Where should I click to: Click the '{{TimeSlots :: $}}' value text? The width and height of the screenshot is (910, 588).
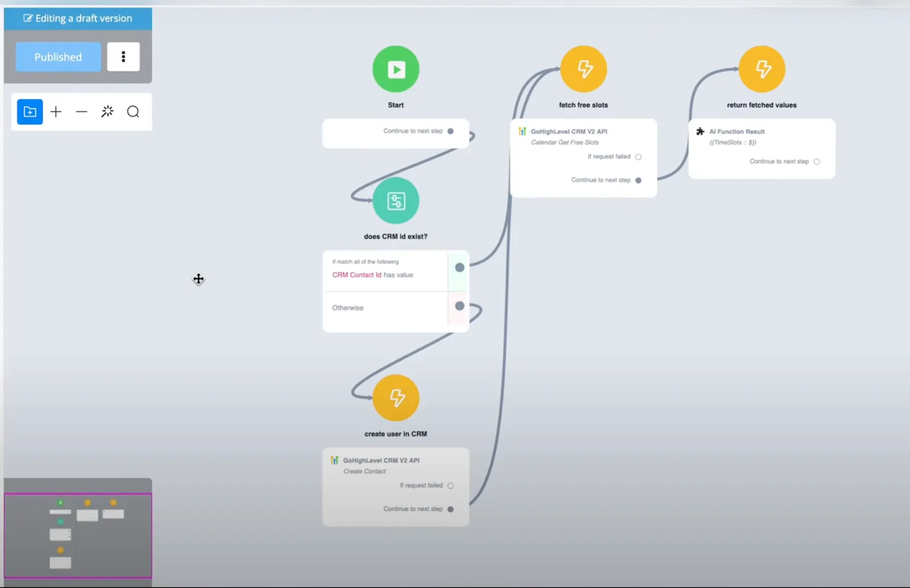[x=733, y=143]
